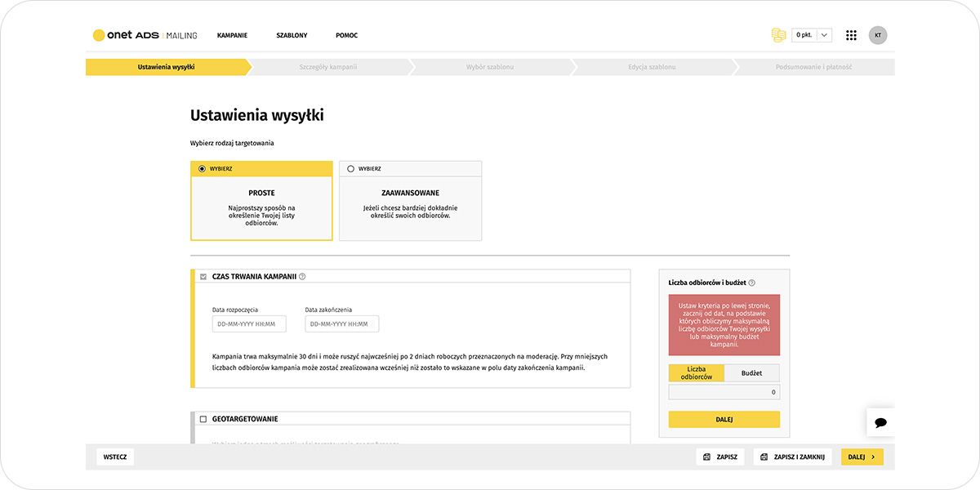
Task: Click DALEJ in the bottom bar
Action: coord(862,457)
